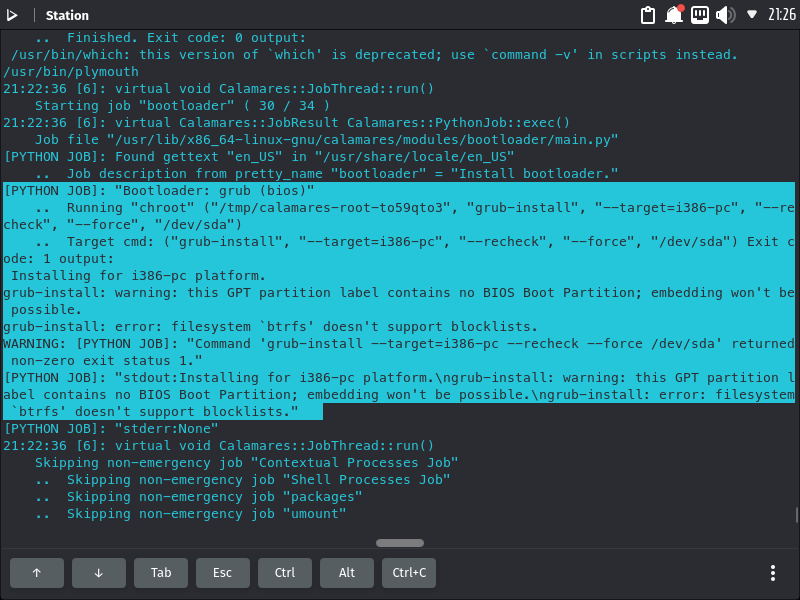Screen dimensions: 800x600
Task: Toggle the Ctrl modifier key
Action: [x=285, y=572]
